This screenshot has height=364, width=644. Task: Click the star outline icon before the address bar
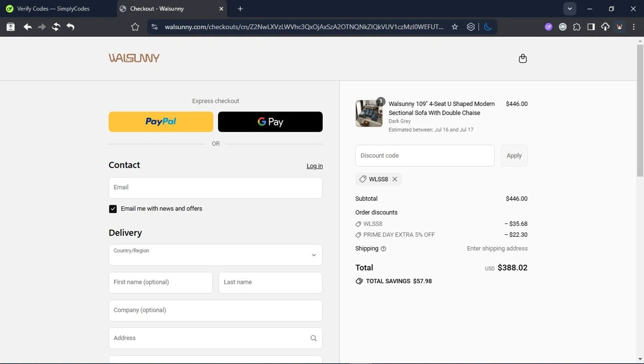pyautogui.click(x=135, y=27)
